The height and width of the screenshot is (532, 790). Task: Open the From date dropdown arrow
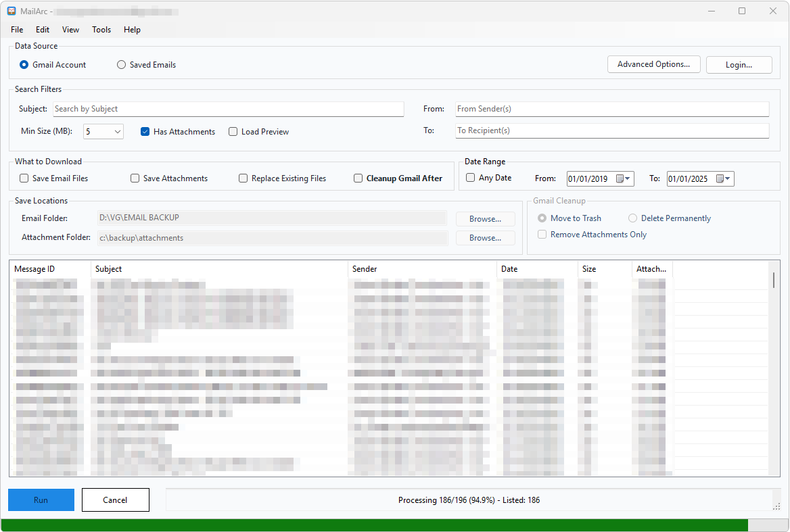(x=628, y=178)
